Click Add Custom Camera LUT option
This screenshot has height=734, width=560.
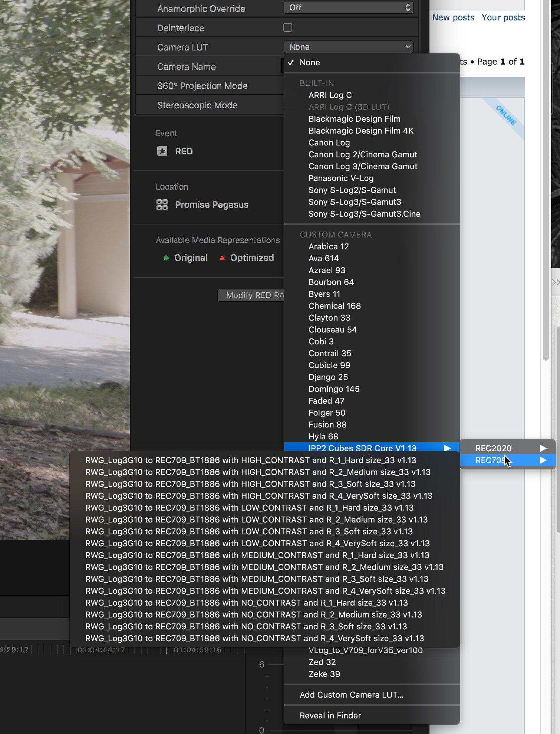click(x=351, y=695)
